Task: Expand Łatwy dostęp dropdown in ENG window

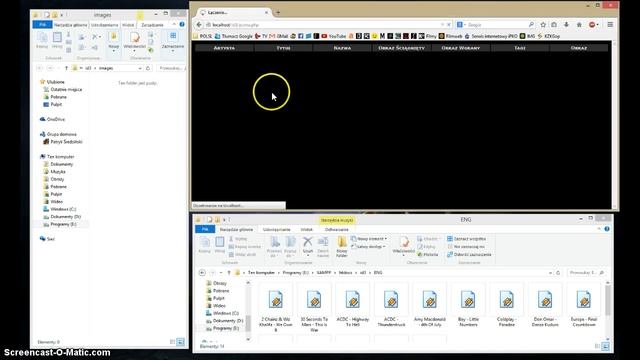Action: tap(368, 247)
